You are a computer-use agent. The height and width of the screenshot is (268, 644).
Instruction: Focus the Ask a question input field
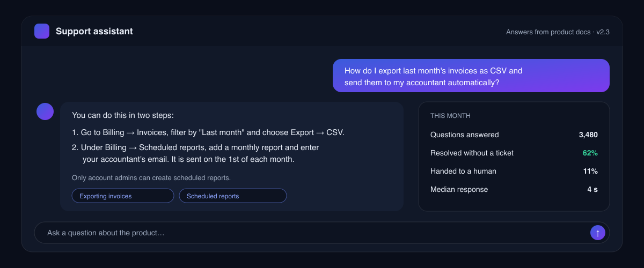coord(322,233)
